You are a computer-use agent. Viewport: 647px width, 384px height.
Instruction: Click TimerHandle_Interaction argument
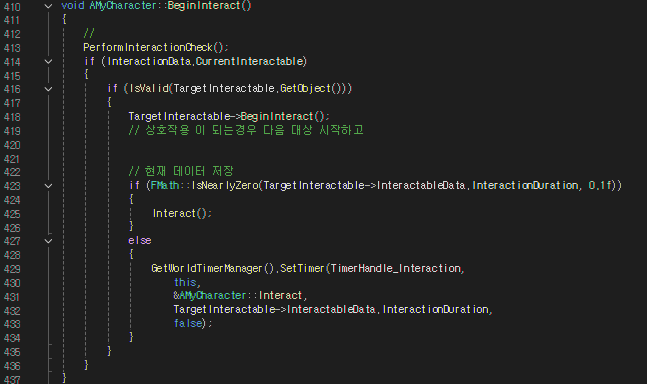(x=396, y=269)
